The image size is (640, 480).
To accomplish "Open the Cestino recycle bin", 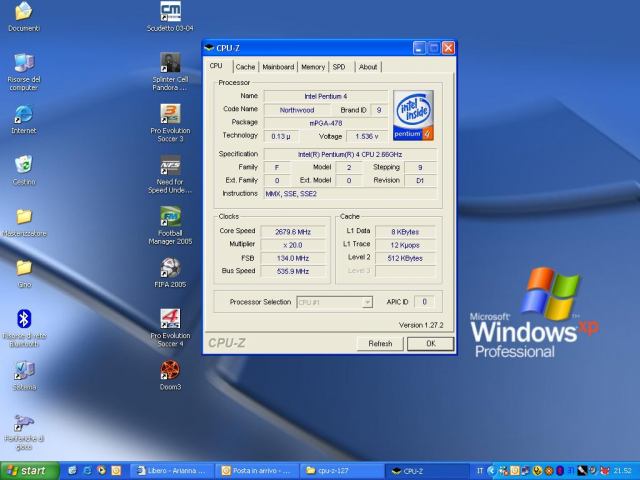I will coord(24,170).
